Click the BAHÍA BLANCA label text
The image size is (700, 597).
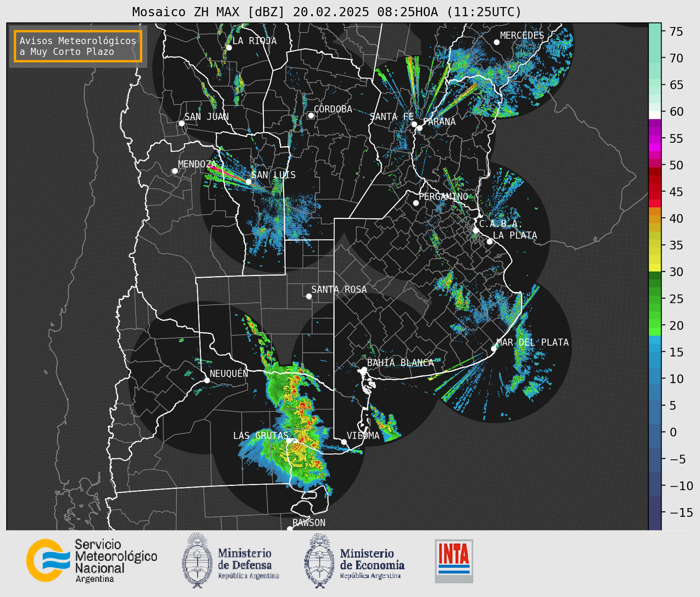[400, 363]
